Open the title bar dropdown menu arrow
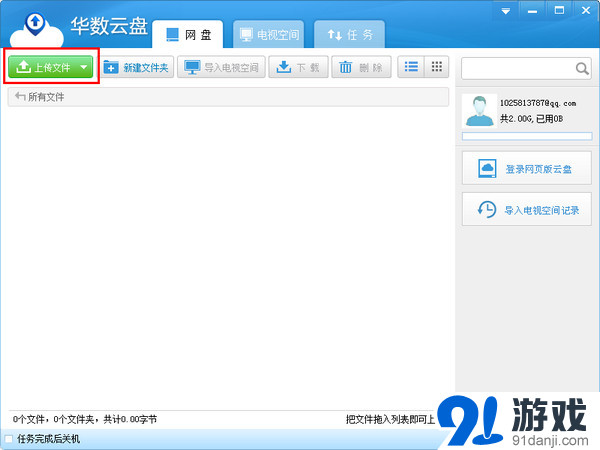 click(x=505, y=11)
